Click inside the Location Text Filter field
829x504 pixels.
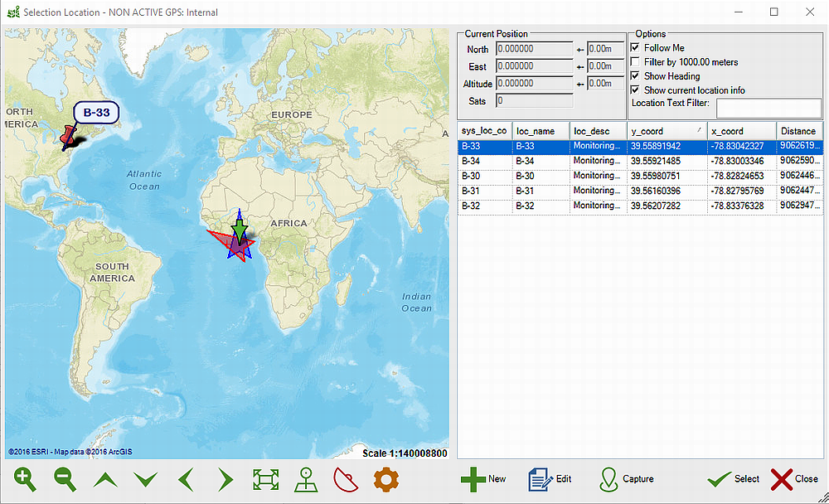point(768,108)
